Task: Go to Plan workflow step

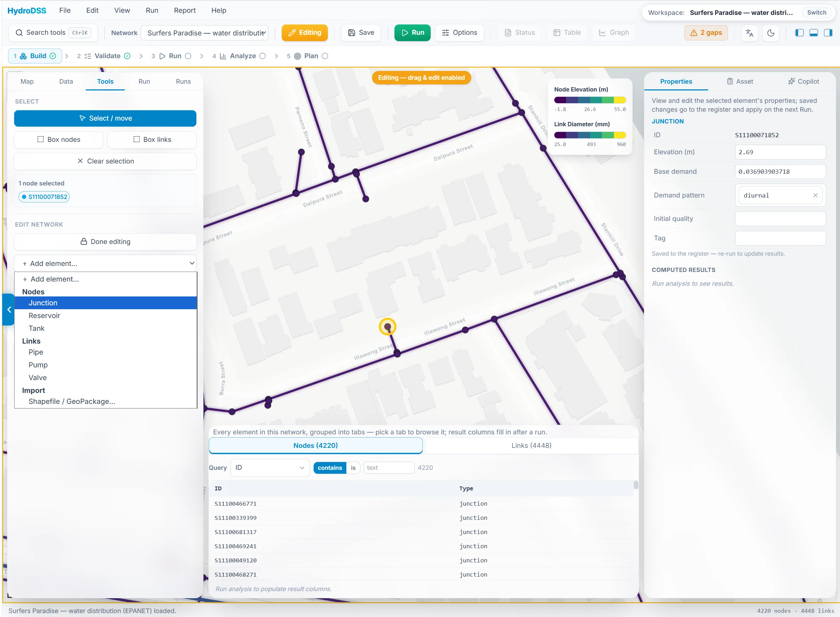Action: (x=307, y=56)
